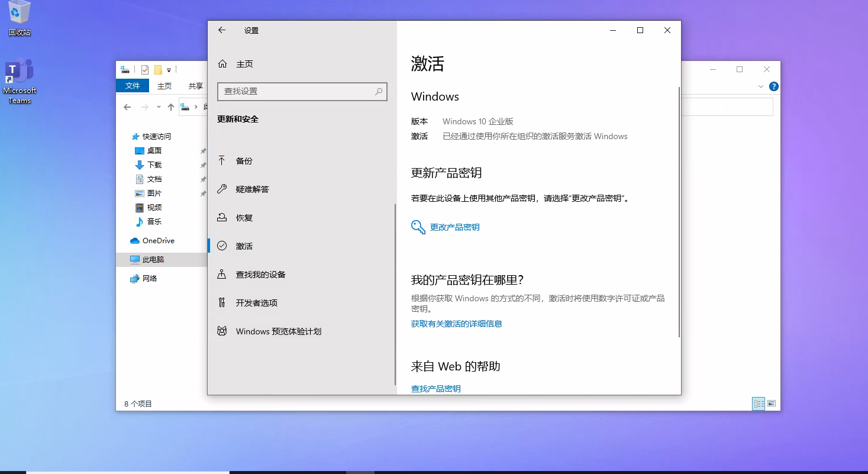The width and height of the screenshot is (868, 474).
Task: Select 此电脑 in Explorer navigation pane
Action: pos(162,259)
